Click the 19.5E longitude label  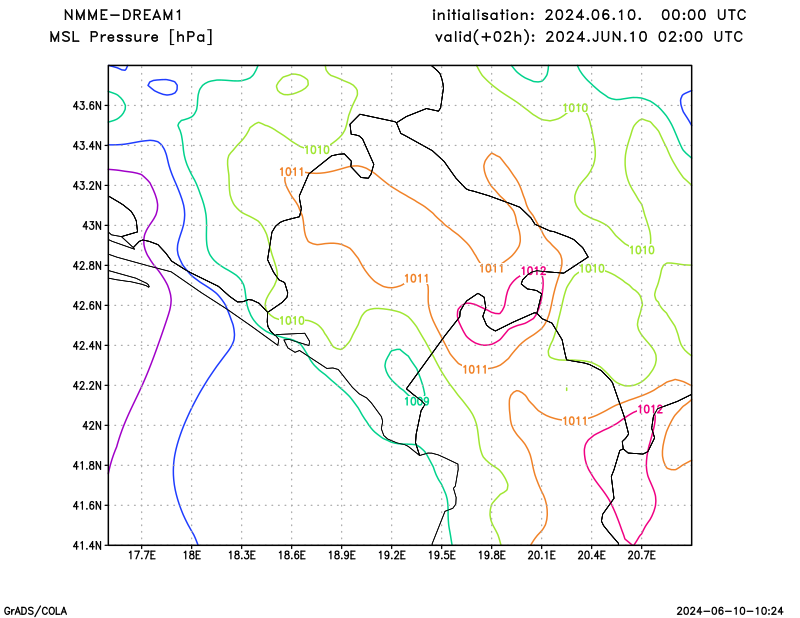coord(441,555)
